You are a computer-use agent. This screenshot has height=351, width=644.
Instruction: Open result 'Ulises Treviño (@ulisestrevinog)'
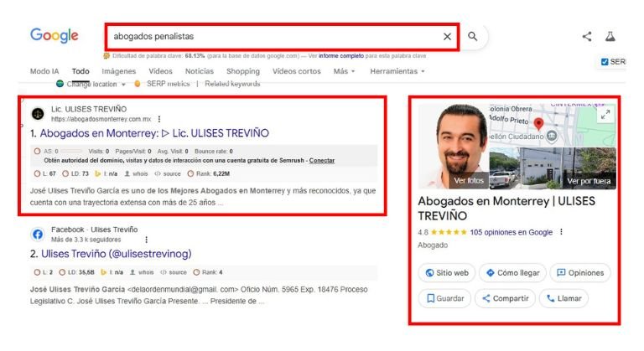click(117, 254)
